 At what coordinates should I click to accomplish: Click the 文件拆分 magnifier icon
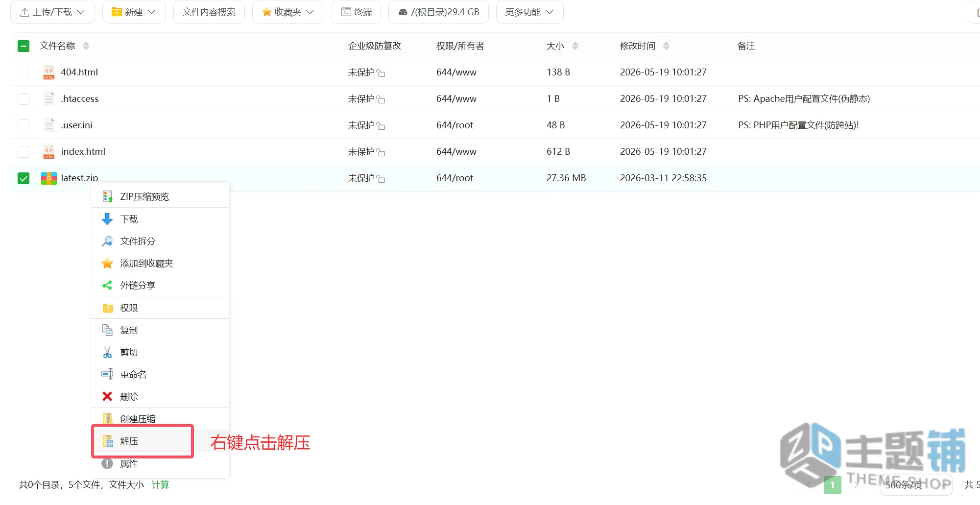(107, 241)
